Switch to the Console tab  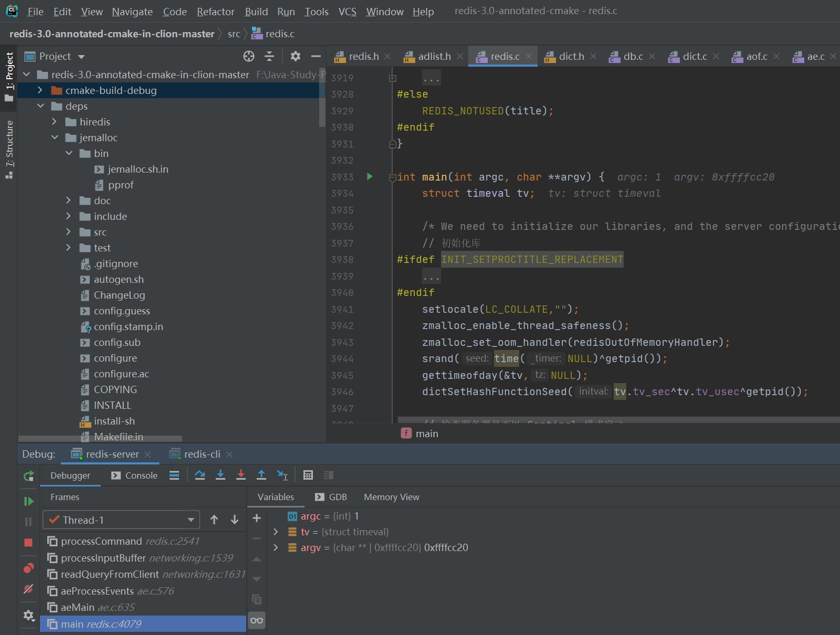[x=134, y=475]
